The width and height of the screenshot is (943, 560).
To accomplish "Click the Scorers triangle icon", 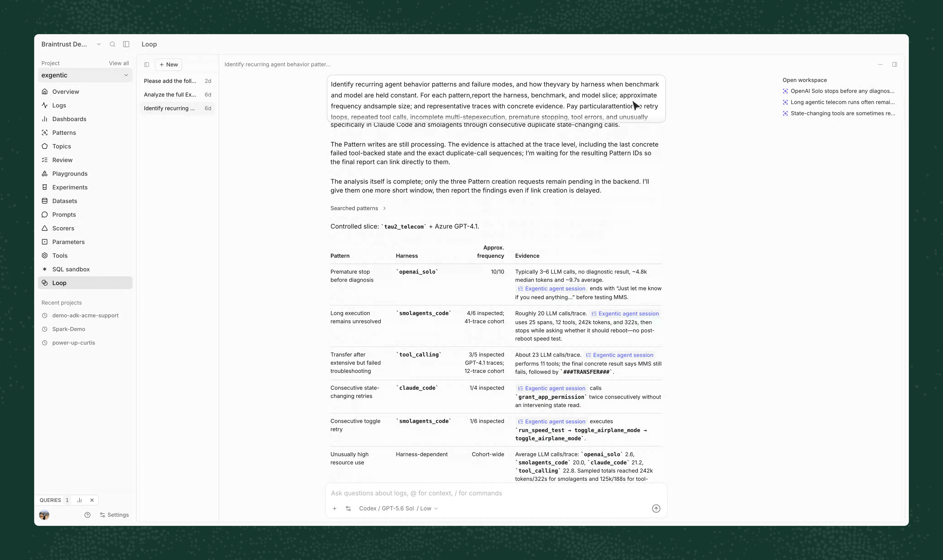I will [x=45, y=228].
